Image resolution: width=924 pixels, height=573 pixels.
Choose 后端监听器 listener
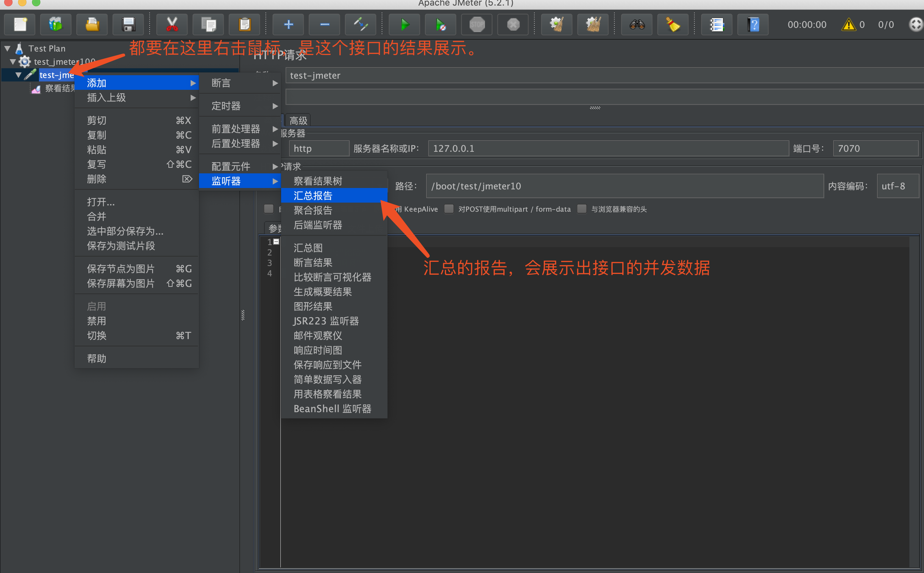[x=334, y=225]
